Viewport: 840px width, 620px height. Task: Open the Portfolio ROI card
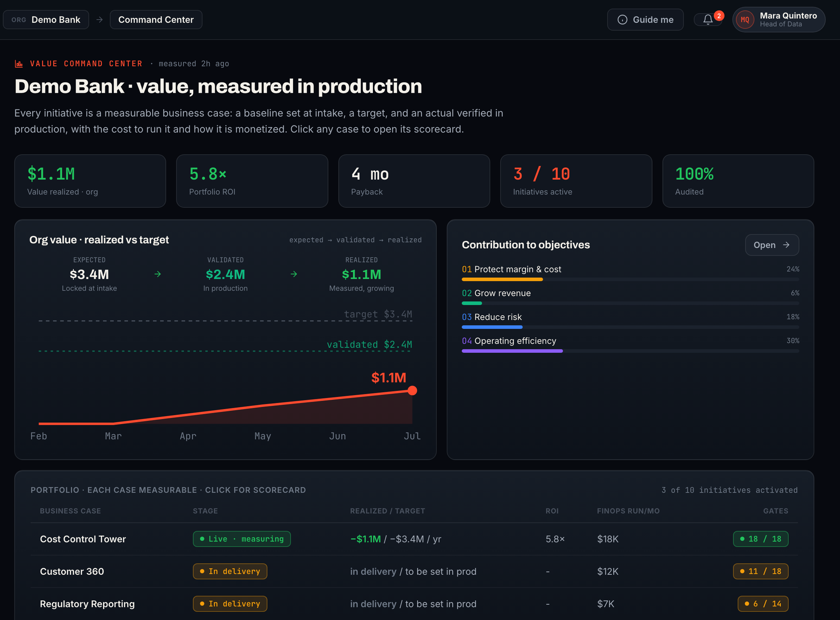(x=252, y=181)
